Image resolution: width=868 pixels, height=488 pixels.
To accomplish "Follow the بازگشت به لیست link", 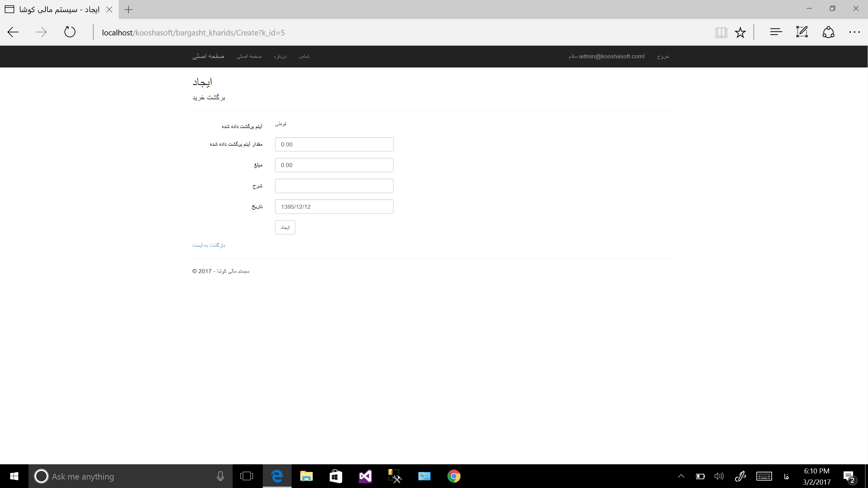I will (209, 245).
